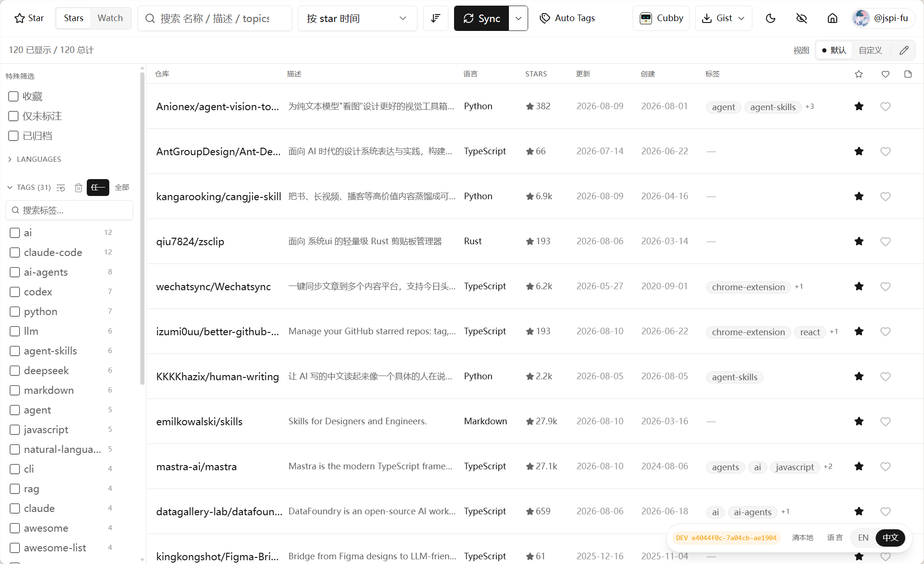The image size is (924, 564).
Task: Open the 按 star 时间 sort dropdown
Action: 357,18
